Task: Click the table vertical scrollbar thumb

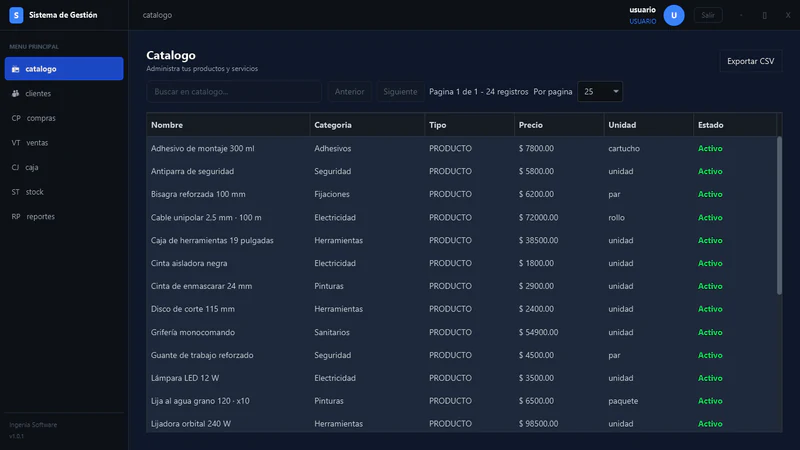Action: point(779,215)
